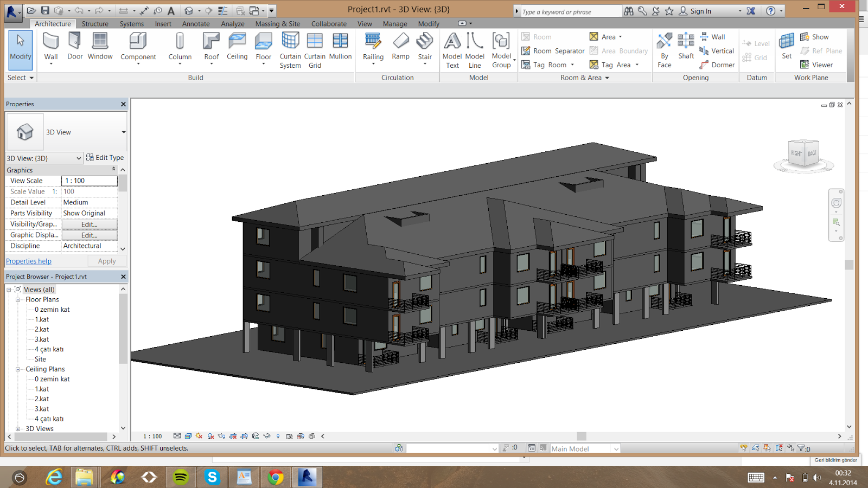This screenshot has width=868, height=488.
Task: Open the 2.kat floor plan
Action: point(42,330)
